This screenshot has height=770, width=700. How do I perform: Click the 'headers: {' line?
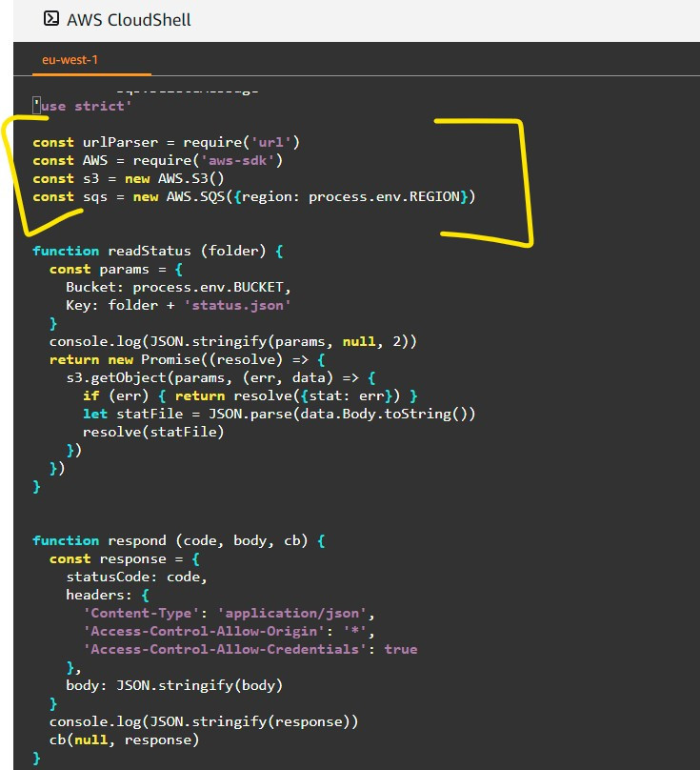click(x=108, y=596)
